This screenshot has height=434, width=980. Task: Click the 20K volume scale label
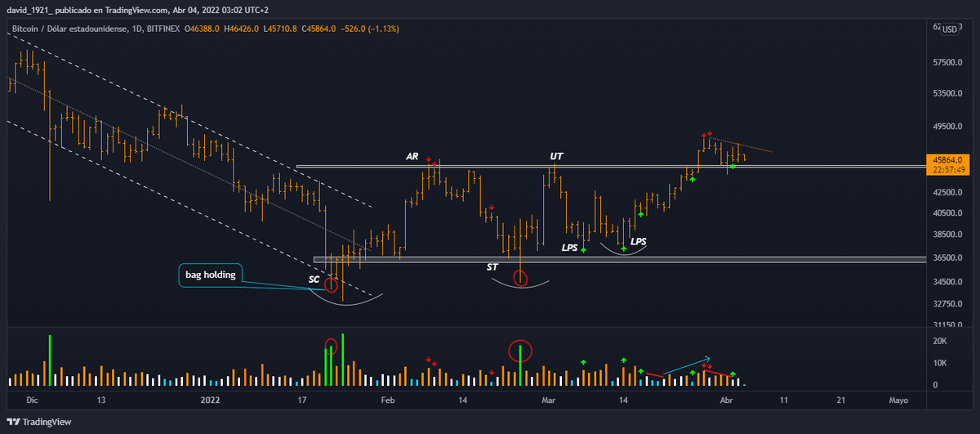click(939, 341)
